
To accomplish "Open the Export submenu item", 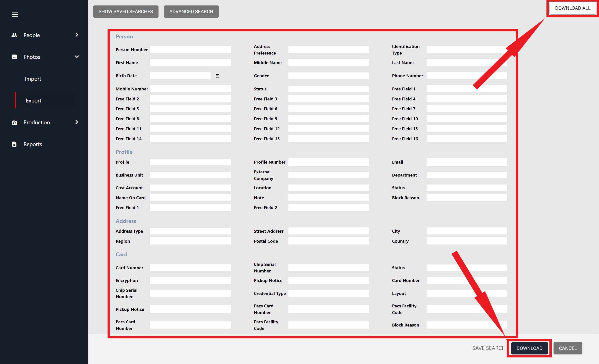I will (x=34, y=100).
